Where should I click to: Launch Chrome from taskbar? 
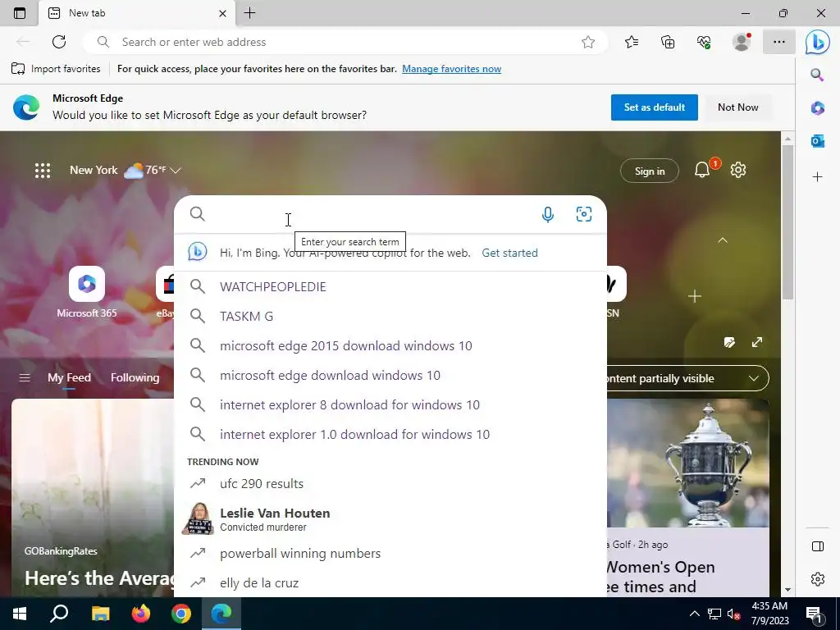click(181, 614)
